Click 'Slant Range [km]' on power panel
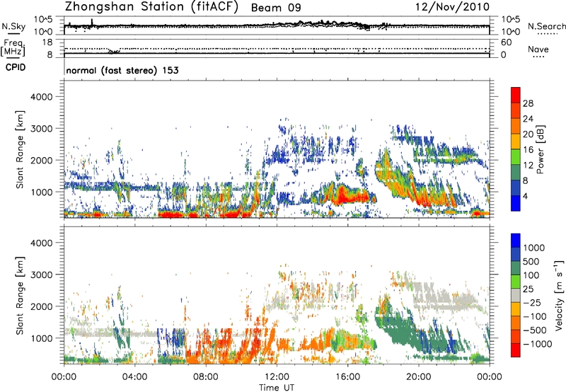 [20, 149]
